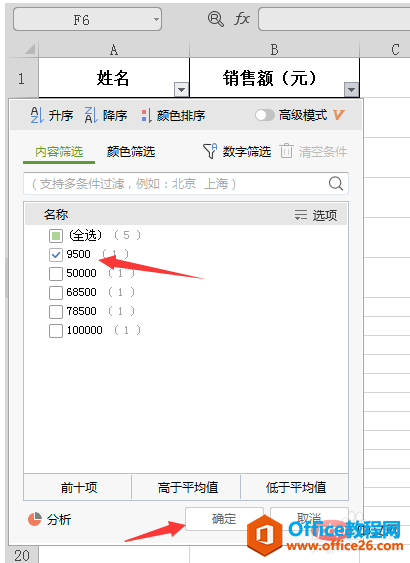The width and height of the screenshot is (410, 563).
Task: Click the 高于平均值 button
Action: 187,487
